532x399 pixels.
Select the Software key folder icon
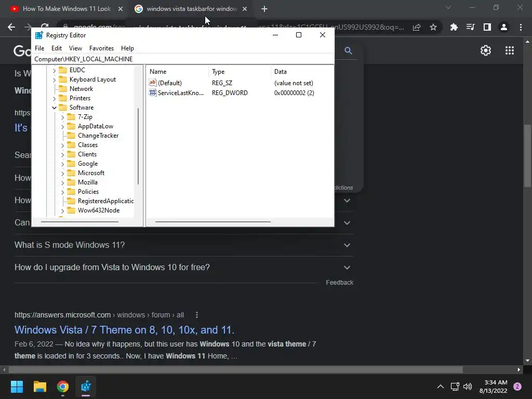coord(63,107)
